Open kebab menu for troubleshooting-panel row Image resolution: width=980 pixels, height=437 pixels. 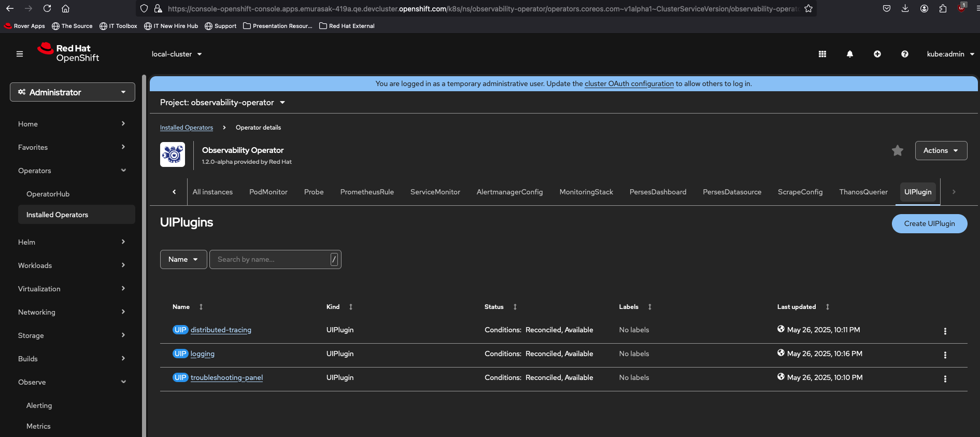point(945,379)
